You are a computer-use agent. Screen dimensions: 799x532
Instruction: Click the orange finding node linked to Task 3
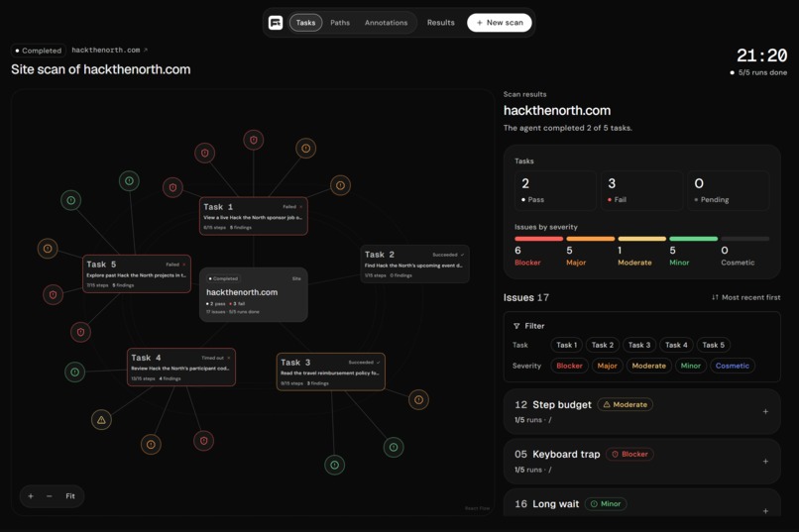[418, 400]
